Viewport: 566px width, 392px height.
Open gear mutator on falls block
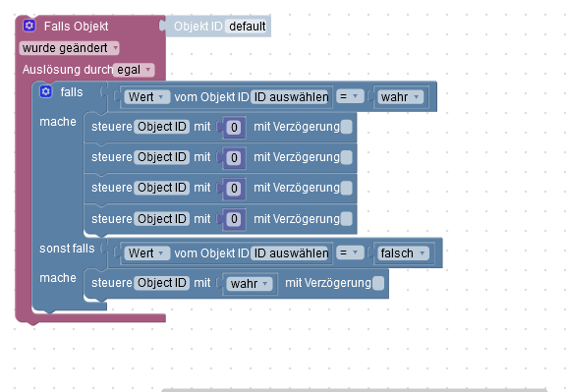tap(46, 91)
